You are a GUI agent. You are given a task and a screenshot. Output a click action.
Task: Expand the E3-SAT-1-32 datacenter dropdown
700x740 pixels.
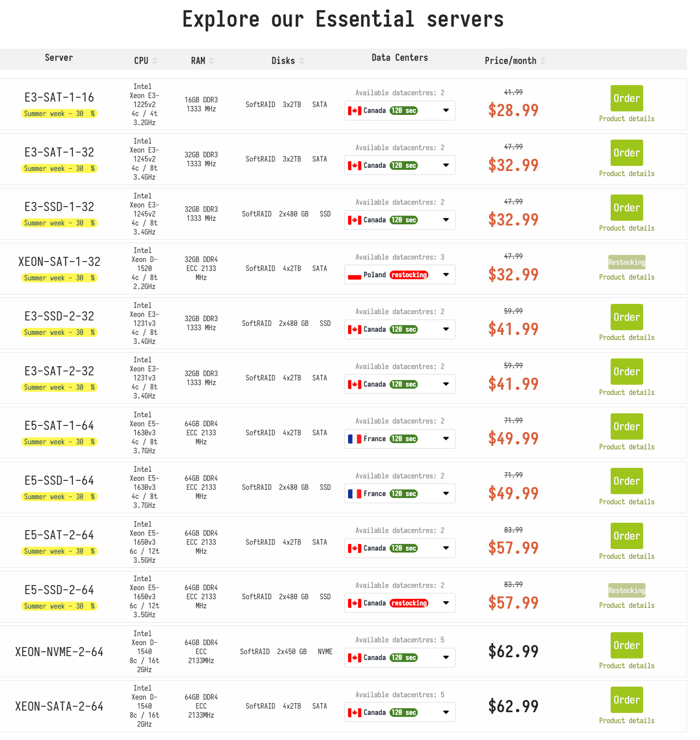click(446, 165)
